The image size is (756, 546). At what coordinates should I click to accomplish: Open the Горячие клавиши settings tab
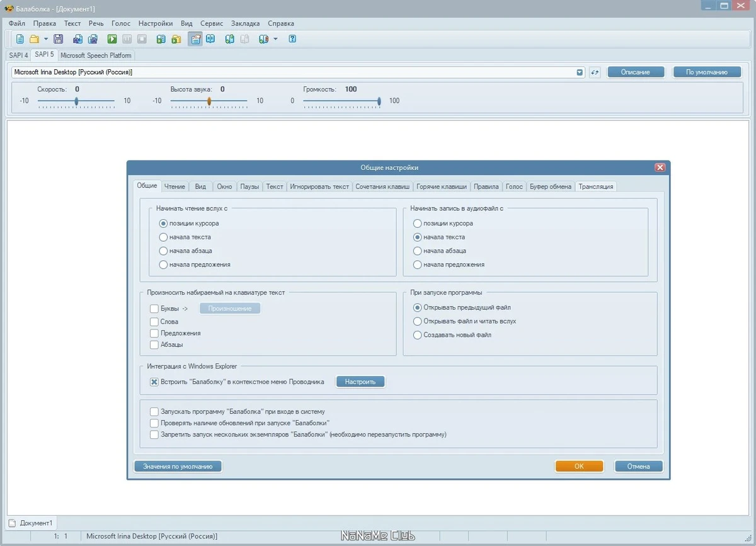tap(442, 186)
